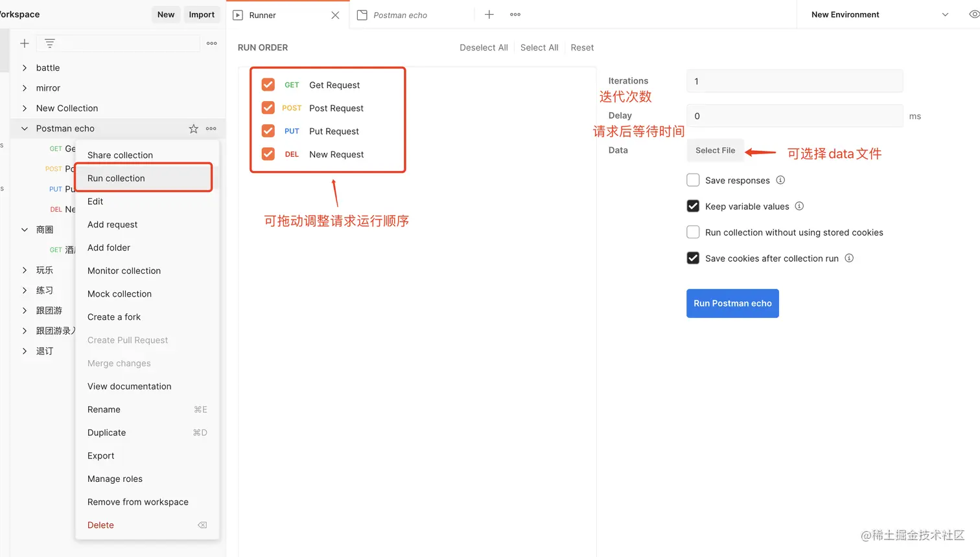The image size is (980, 557).
Task: Collapse the Postman echo collection
Action: (25, 128)
